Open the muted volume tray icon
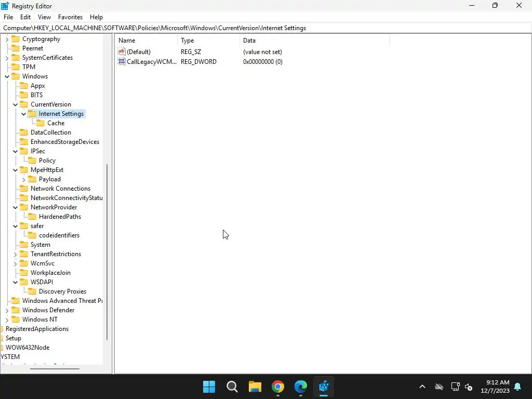Screen dimensions: 532x399 (x=469, y=387)
